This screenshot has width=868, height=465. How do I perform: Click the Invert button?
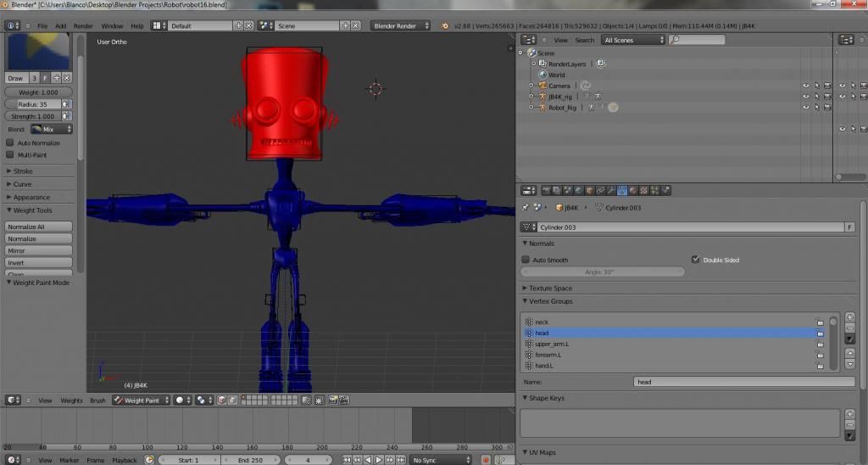pyautogui.click(x=38, y=263)
